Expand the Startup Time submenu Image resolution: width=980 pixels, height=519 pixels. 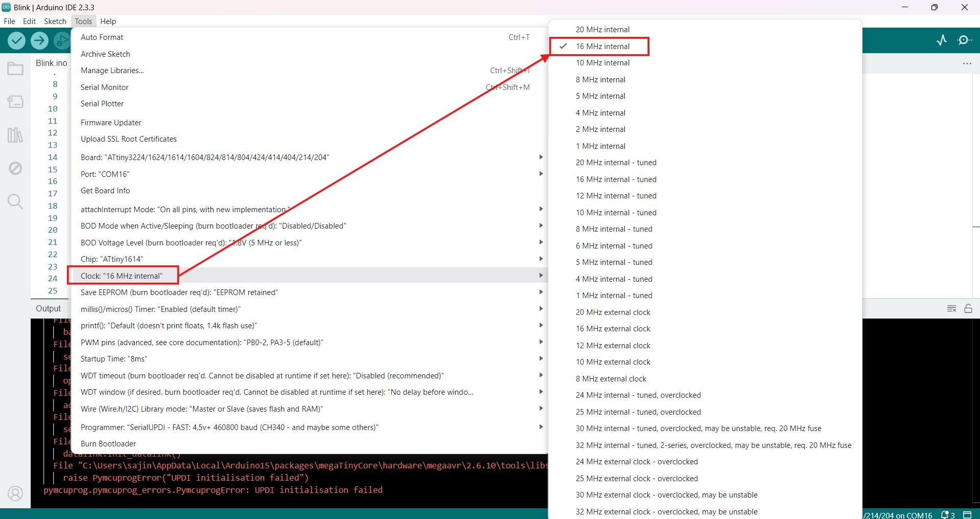[x=309, y=359]
